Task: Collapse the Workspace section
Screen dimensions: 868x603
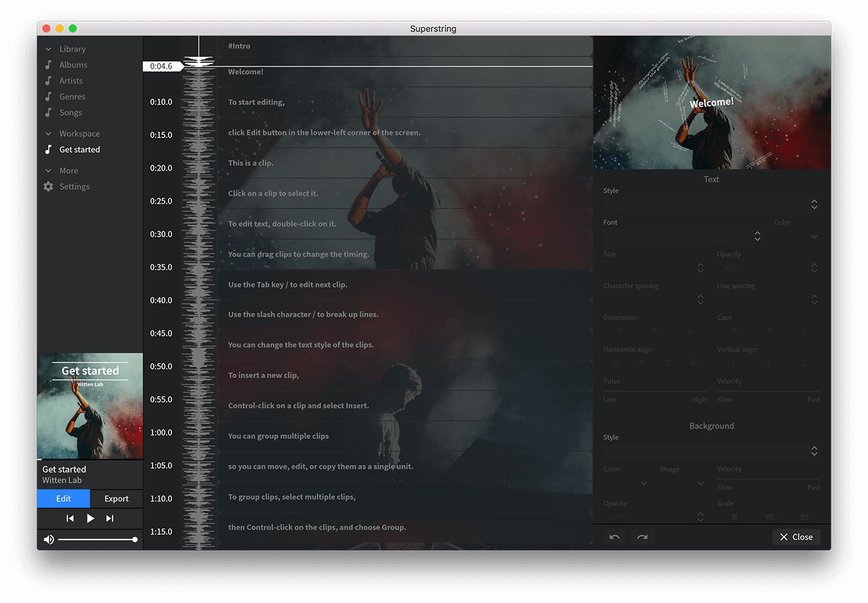Action: tap(48, 134)
